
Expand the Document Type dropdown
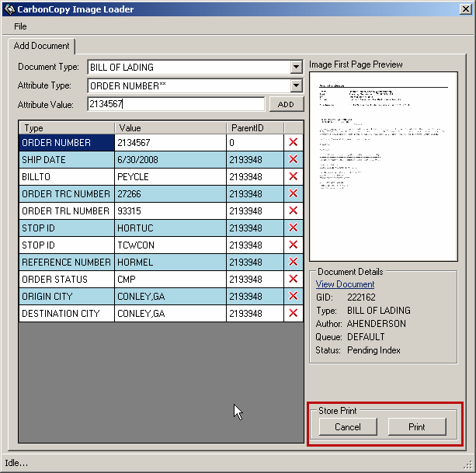296,68
